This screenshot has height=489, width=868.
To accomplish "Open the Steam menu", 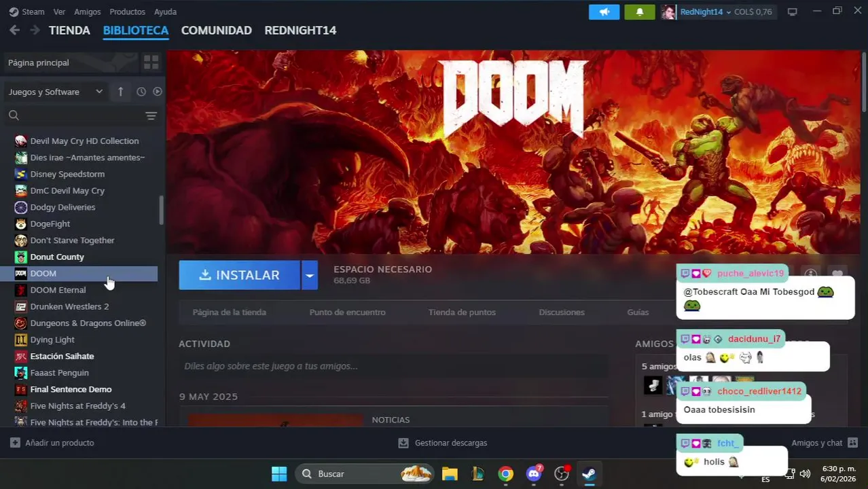I will pos(27,12).
